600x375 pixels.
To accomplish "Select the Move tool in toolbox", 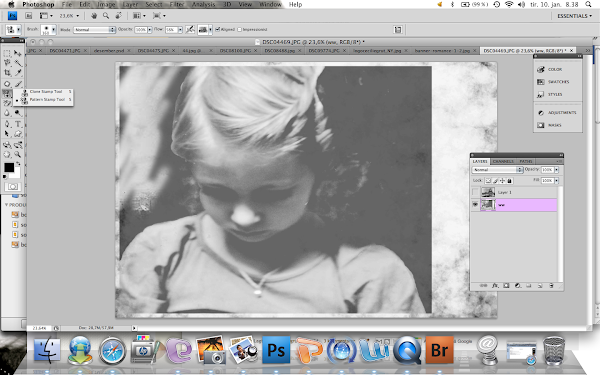I will (18, 53).
